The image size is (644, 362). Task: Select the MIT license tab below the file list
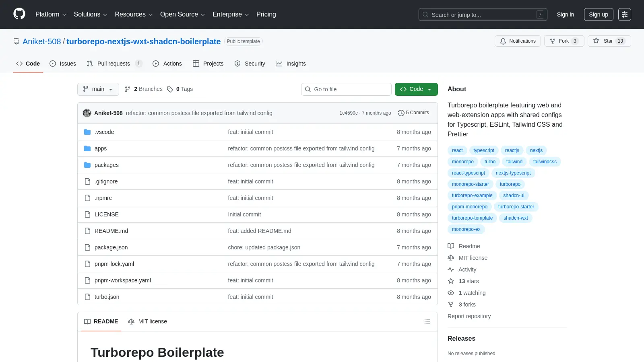click(x=147, y=321)
